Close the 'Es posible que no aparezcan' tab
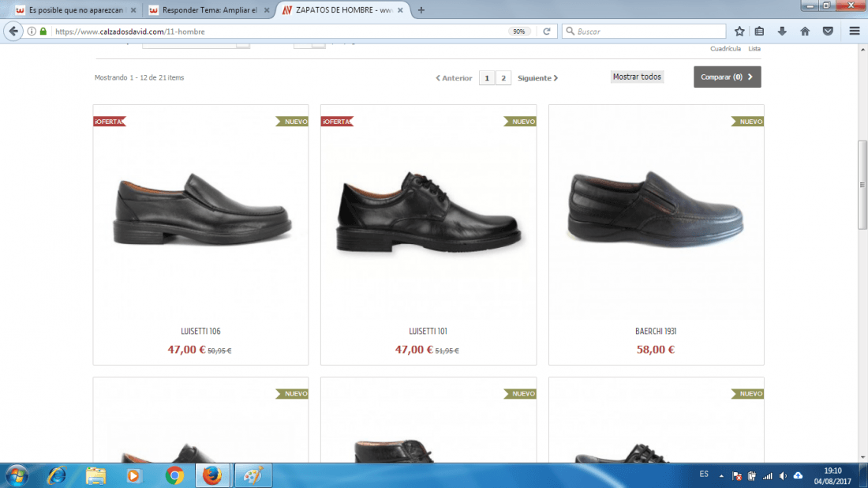The image size is (868, 488). tap(133, 10)
